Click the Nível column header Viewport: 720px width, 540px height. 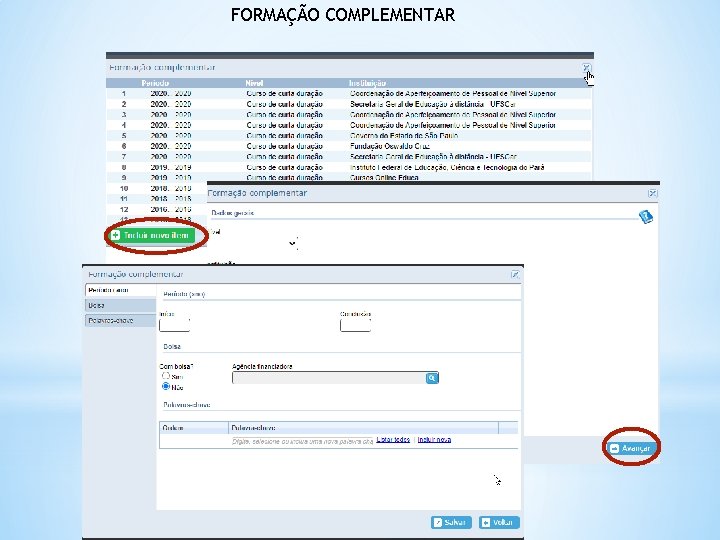(x=254, y=84)
